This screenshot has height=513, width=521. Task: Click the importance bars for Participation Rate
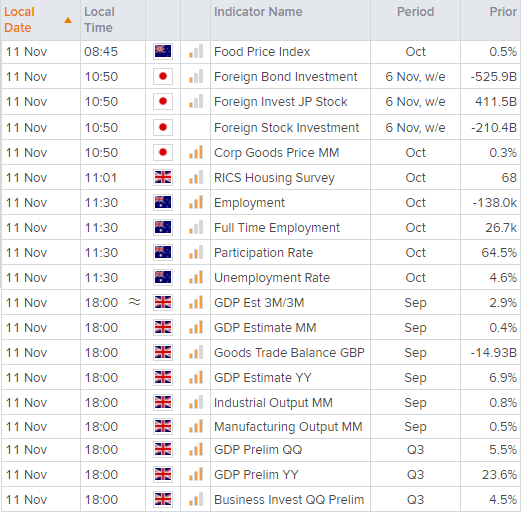pos(196,253)
